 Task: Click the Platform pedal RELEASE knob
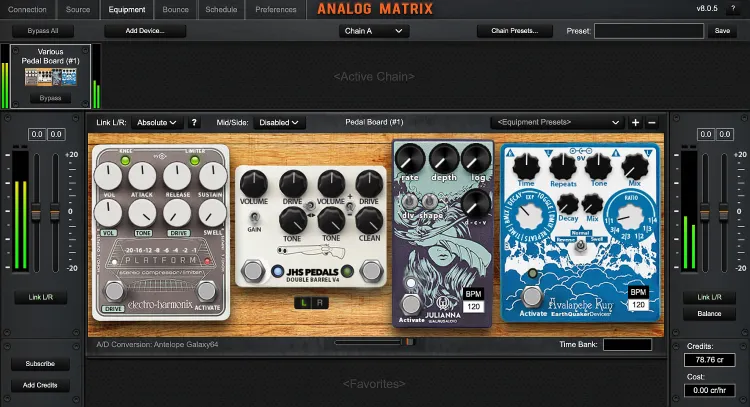pyautogui.click(x=177, y=176)
